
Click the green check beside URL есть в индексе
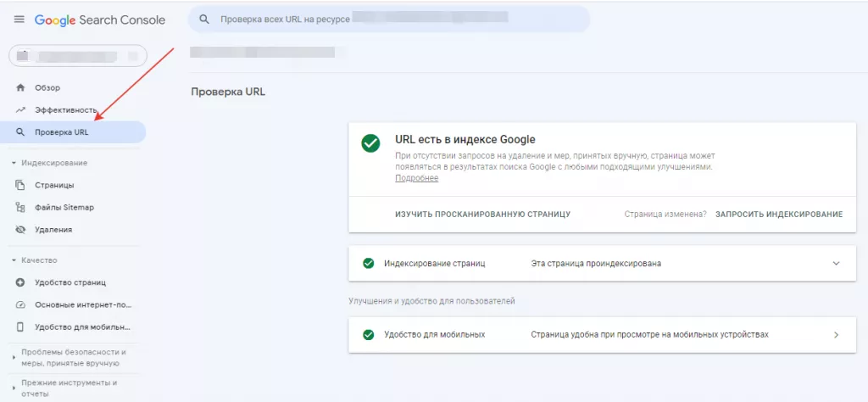(x=370, y=143)
